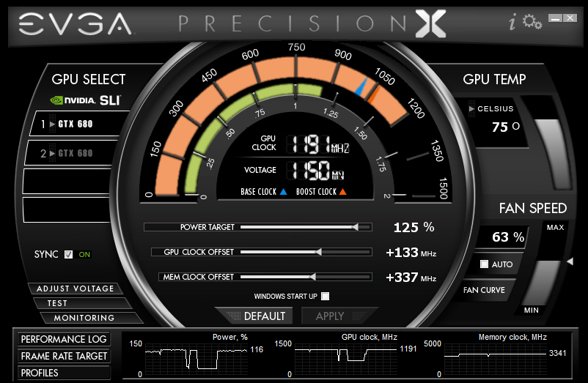
Task: Toggle the Celsius temperature unit arrow
Action: click(471, 108)
